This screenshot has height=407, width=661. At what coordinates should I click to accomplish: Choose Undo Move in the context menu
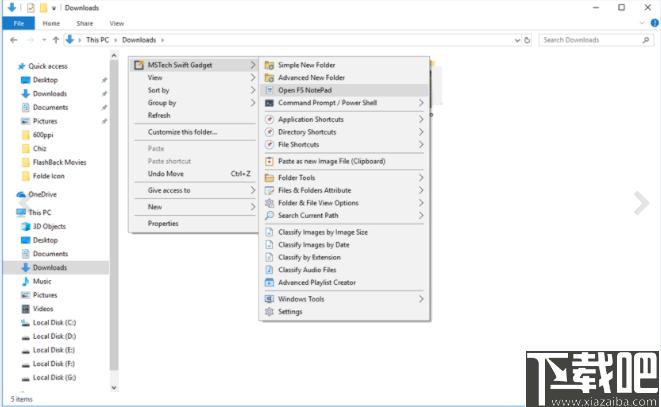(x=194, y=174)
